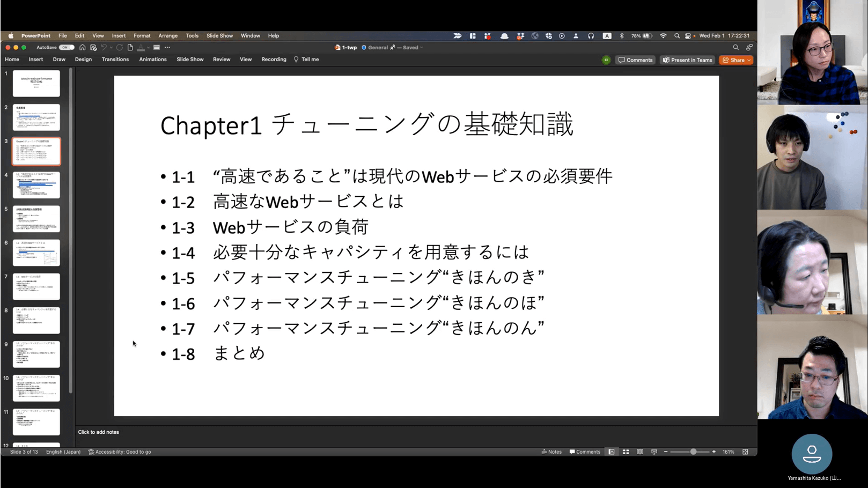Switch to Slide Sorter view

(x=626, y=452)
